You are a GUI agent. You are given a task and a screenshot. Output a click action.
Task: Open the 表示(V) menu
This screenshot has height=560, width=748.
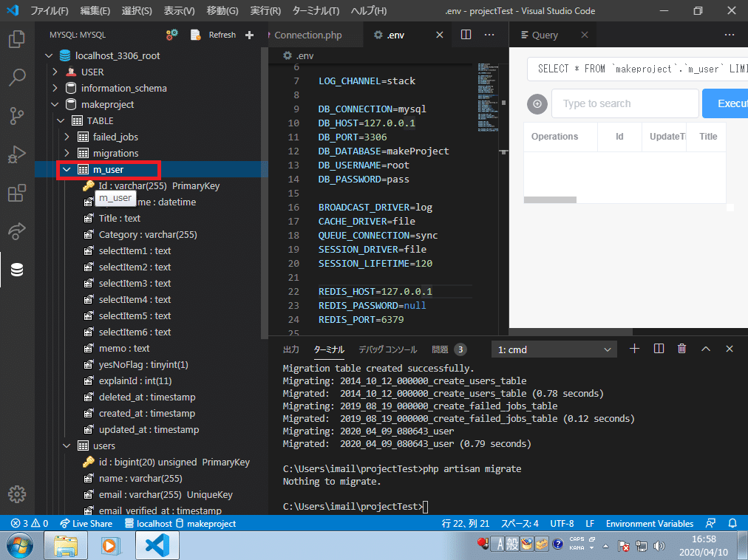(180, 10)
